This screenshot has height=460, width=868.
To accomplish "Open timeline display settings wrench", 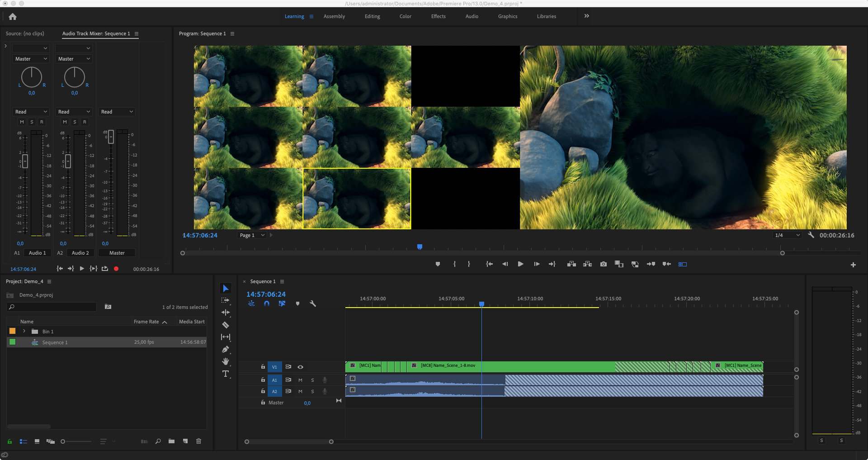I will 312,304.
